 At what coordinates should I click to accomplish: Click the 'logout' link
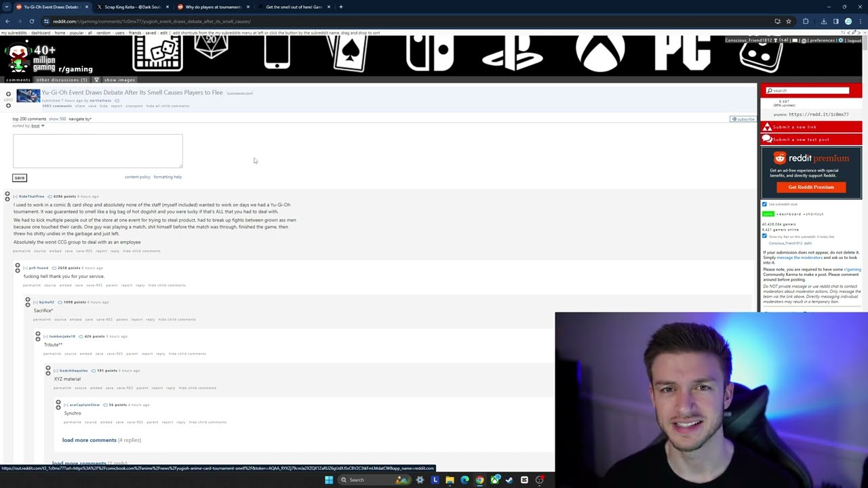854,40
